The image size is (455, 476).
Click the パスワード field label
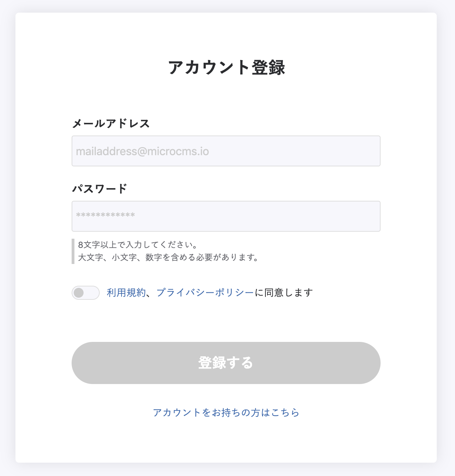[x=99, y=189]
